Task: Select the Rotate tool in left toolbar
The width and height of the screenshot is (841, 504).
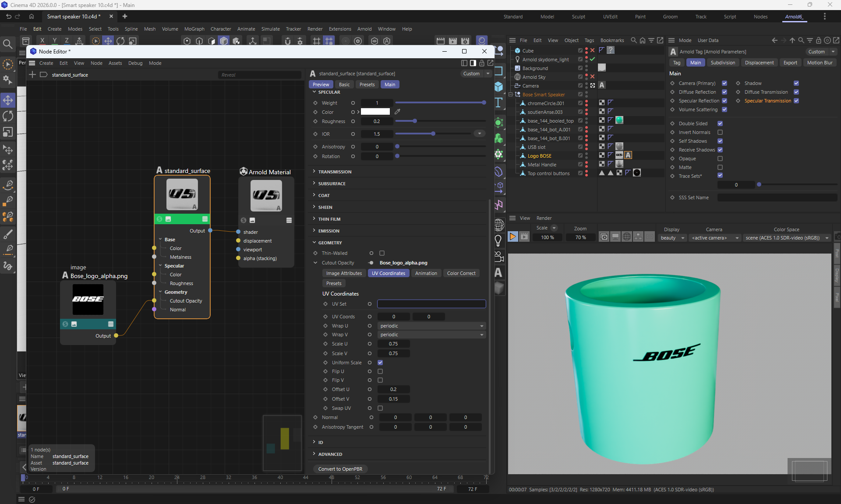Action: tap(8, 116)
